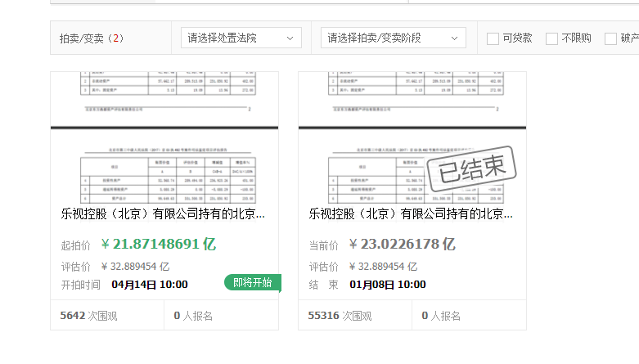The width and height of the screenshot is (639, 364).
Task: Click 评估价 ¥32.889454 亿 on ended card
Action: click(x=363, y=267)
